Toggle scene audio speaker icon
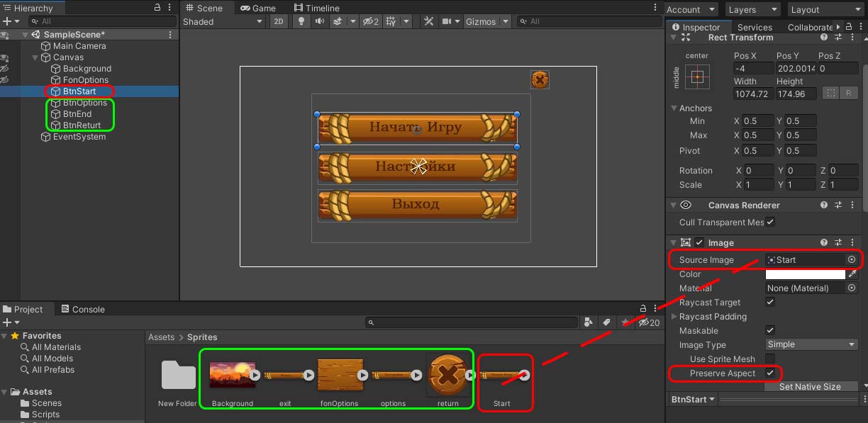Image resolution: width=868 pixels, height=423 pixels. (x=319, y=21)
